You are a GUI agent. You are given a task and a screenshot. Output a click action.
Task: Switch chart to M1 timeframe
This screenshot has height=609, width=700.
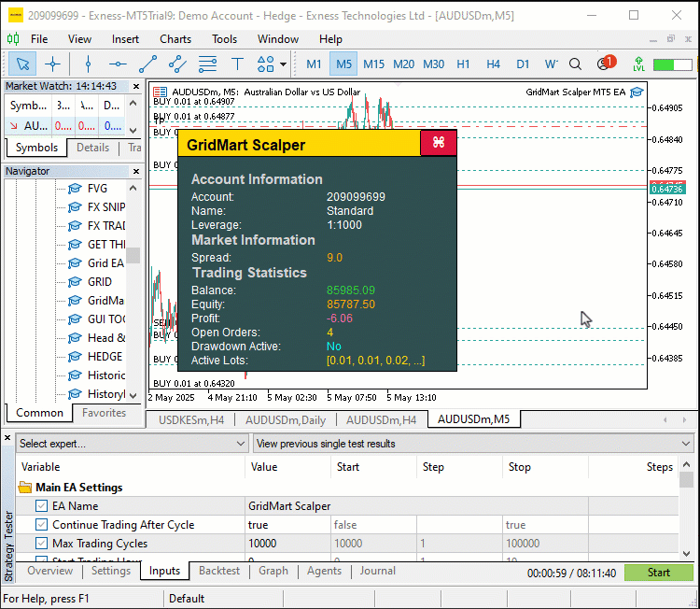pos(314,64)
